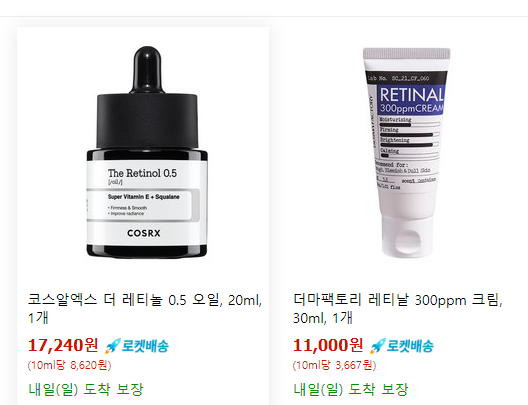Click the 10ml당 3,667원 unit price
The height and width of the screenshot is (405, 528).
point(334,365)
